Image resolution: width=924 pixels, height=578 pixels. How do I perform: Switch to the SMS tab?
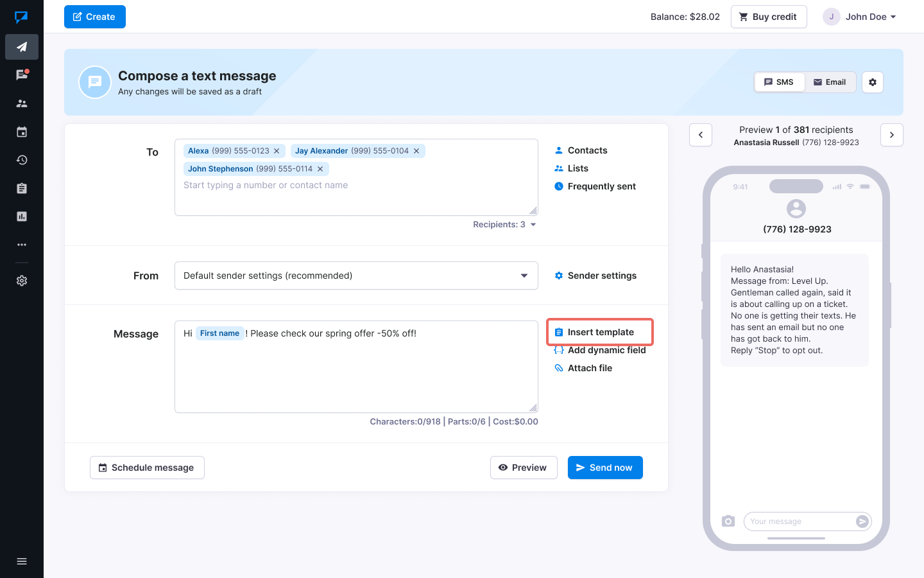pos(779,82)
